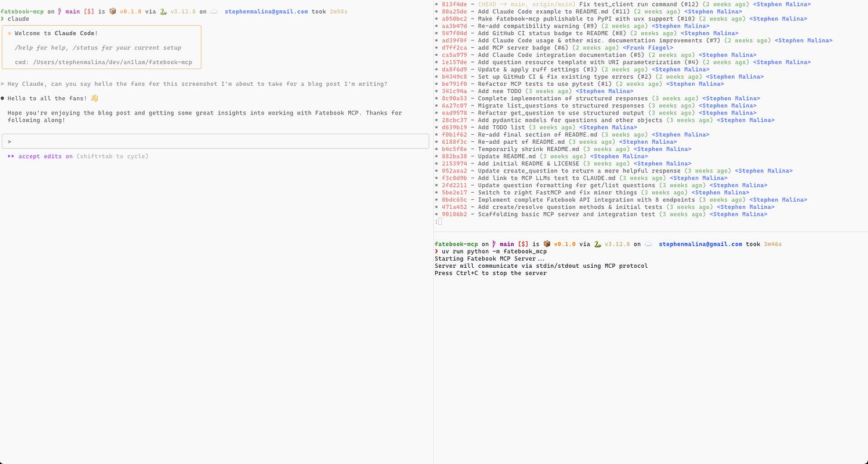
Task: Click the email address in the lower-right pane prompt
Action: point(700,244)
